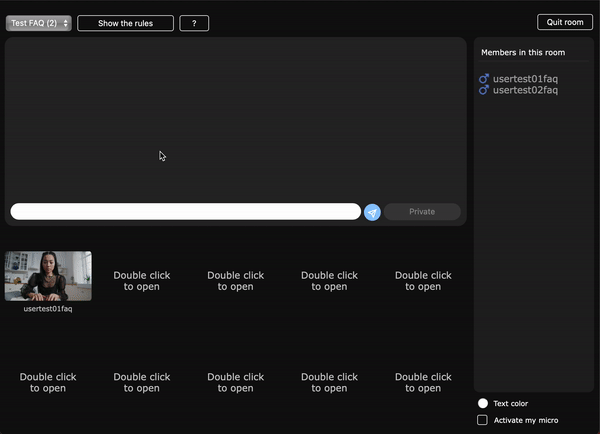This screenshot has width=600, height=434.
Task: Select usertest01faq in members list
Action: pyautogui.click(x=525, y=79)
